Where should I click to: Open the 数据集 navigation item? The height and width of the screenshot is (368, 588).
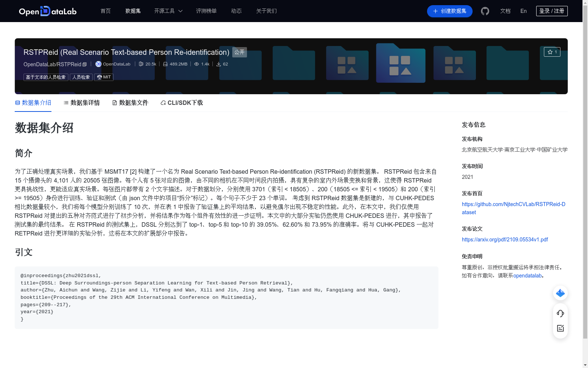click(x=133, y=11)
